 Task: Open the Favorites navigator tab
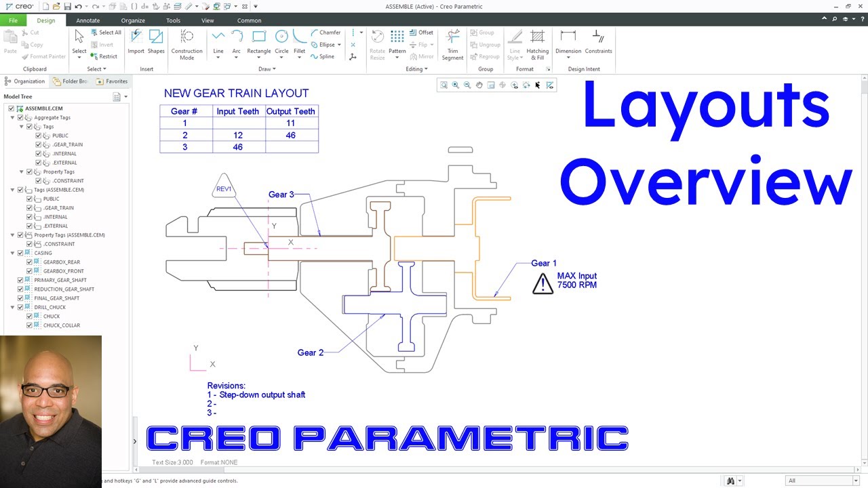click(112, 81)
